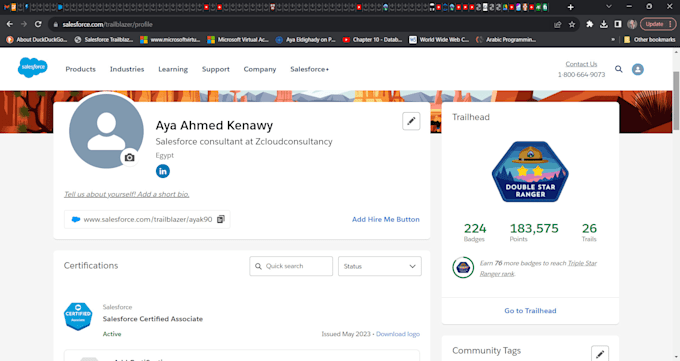
Task: Click the phone number 1-800-664-9073
Action: 581,75
